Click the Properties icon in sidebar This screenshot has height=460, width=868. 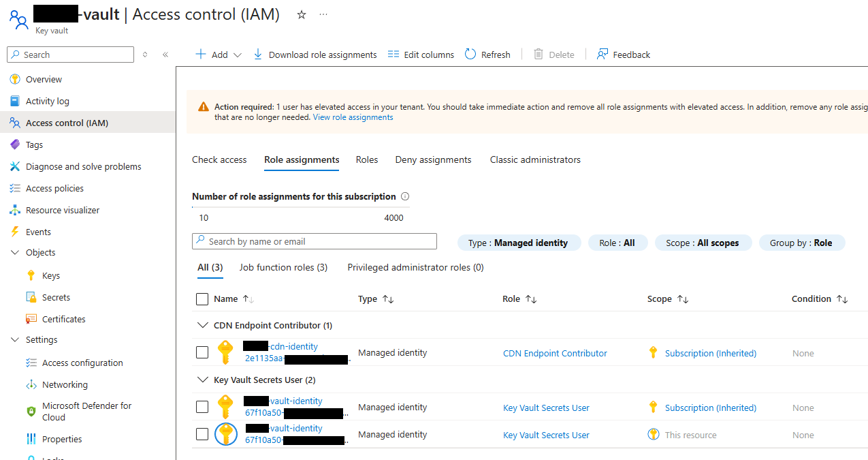tap(31, 439)
